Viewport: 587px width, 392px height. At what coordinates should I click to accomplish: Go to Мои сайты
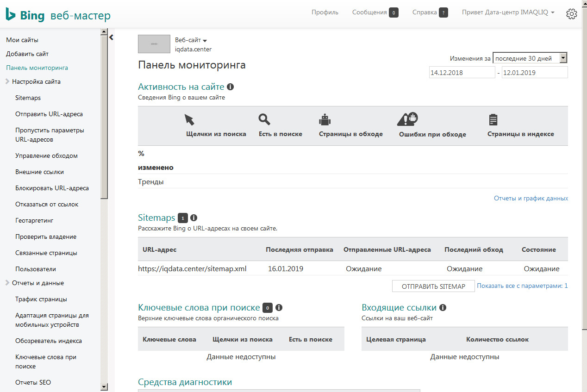point(22,40)
